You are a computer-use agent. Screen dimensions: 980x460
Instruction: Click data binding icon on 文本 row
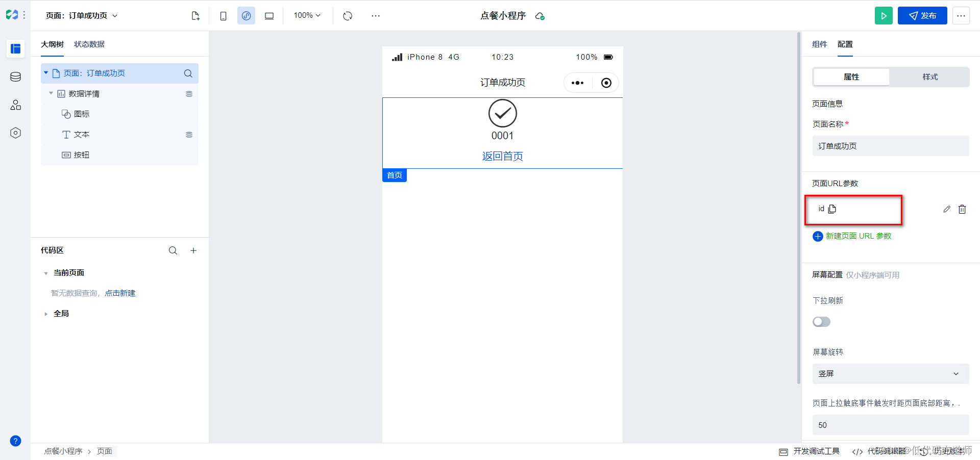[x=189, y=135]
